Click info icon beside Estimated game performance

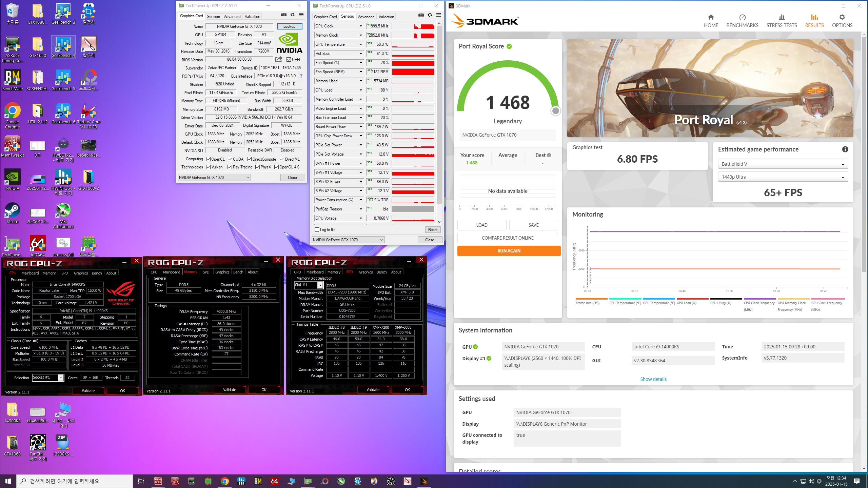[845, 149]
